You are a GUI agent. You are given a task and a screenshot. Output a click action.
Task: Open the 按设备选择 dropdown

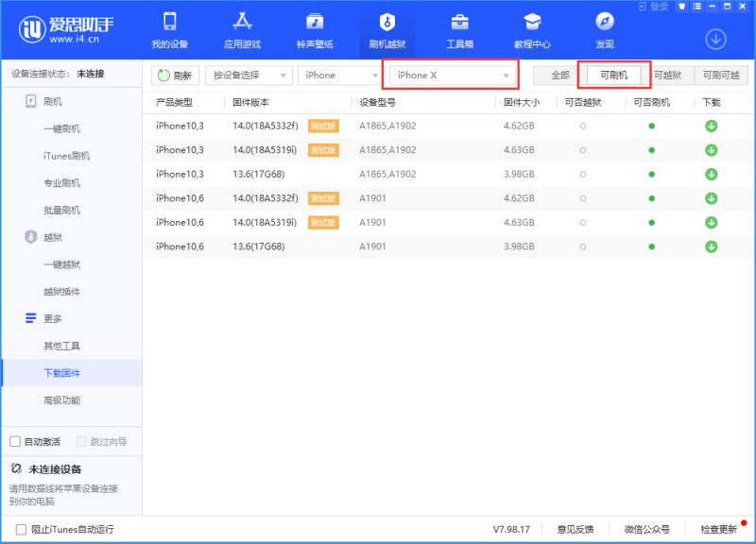tap(249, 76)
